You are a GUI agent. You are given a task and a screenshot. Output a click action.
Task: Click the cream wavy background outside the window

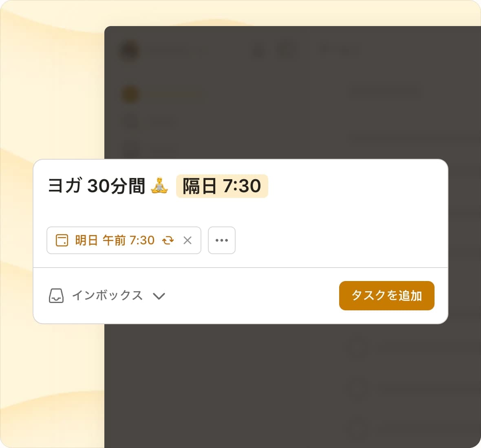point(52,92)
